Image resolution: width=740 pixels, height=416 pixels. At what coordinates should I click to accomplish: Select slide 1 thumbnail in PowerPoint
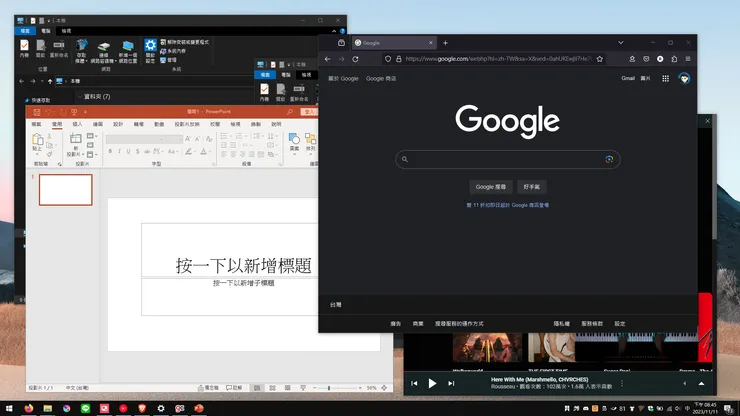click(x=66, y=190)
